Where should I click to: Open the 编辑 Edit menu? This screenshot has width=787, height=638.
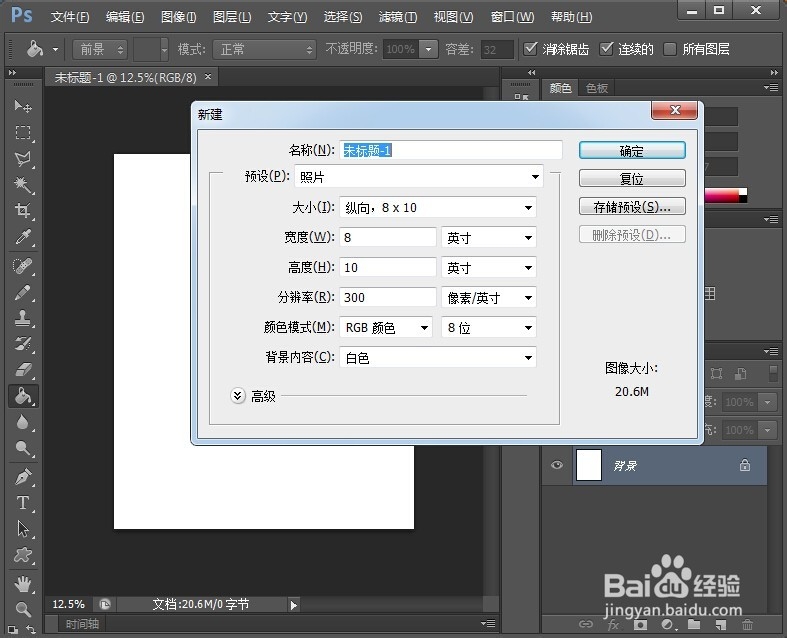(125, 17)
